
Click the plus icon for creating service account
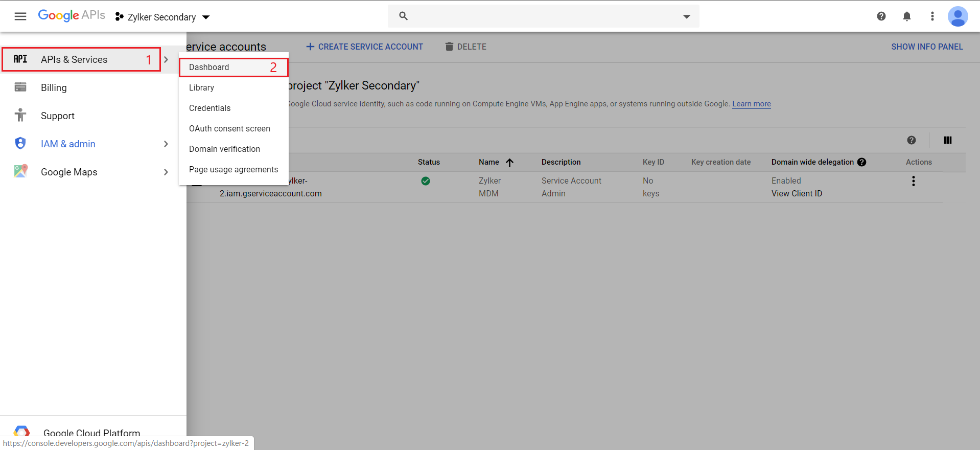(x=310, y=47)
